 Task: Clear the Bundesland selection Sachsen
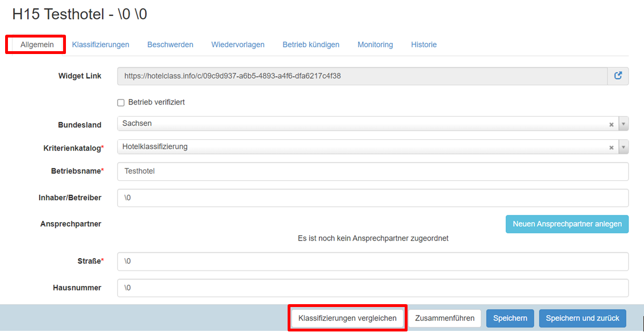click(612, 125)
